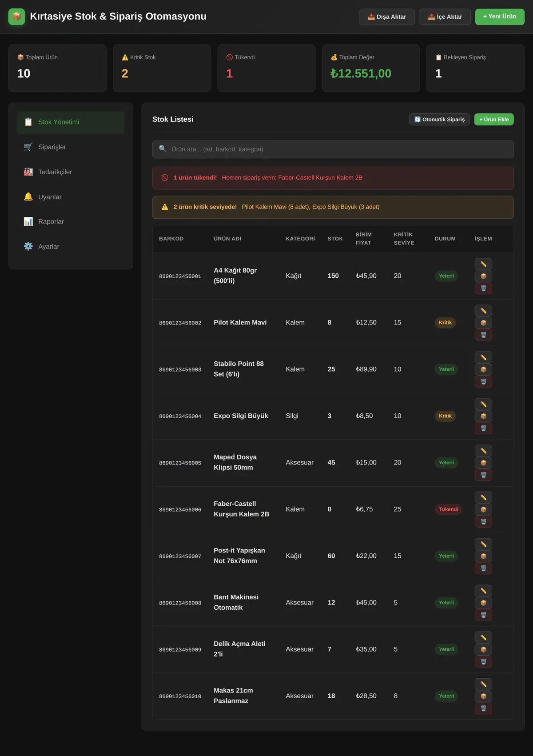Click the green Ürün Ekle button
The image size is (533, 756).
coord(494,120)
